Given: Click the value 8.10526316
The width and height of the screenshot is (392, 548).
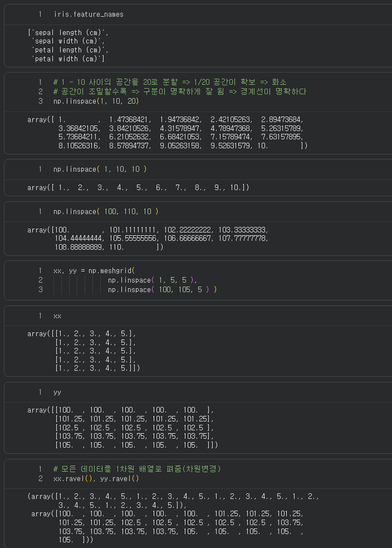Looking at the screenshot, I should (79, 146).
